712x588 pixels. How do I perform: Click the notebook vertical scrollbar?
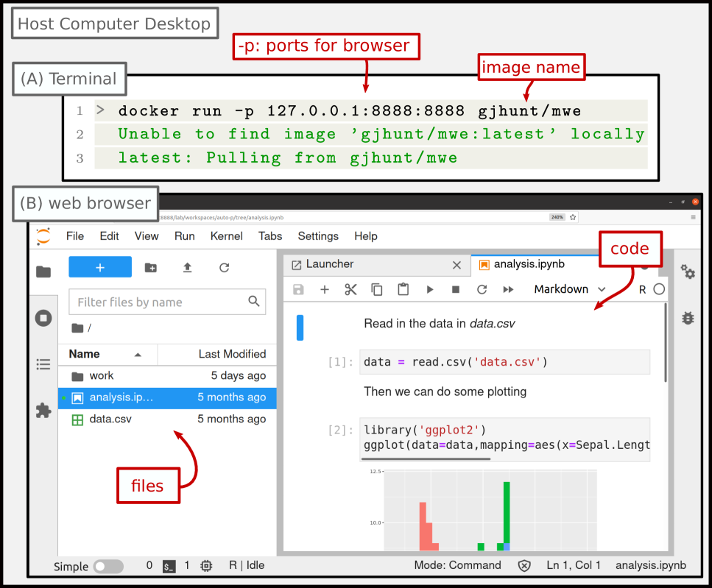click(666, 343)
